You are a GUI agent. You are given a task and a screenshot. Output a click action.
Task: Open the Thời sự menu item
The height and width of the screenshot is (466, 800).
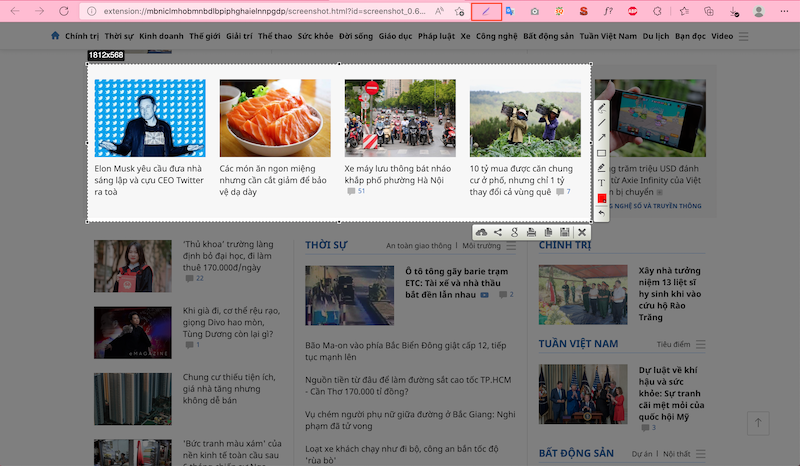[x=118, y=36]
